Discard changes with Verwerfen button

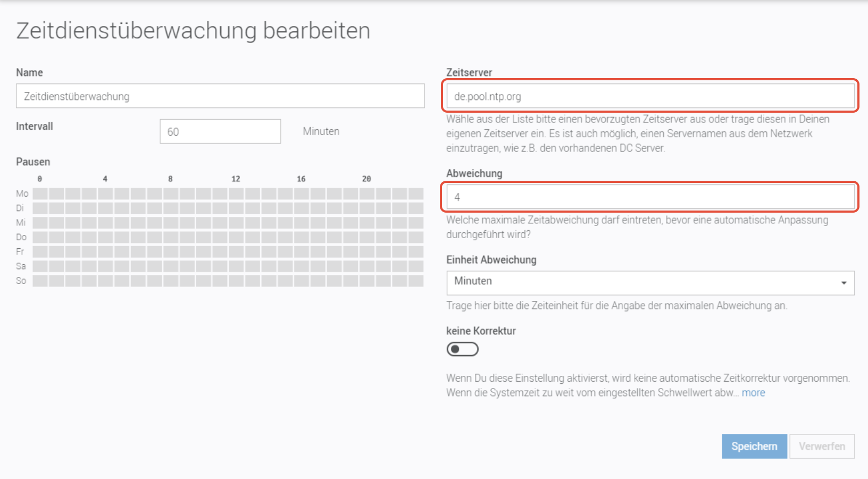point(822,447)
